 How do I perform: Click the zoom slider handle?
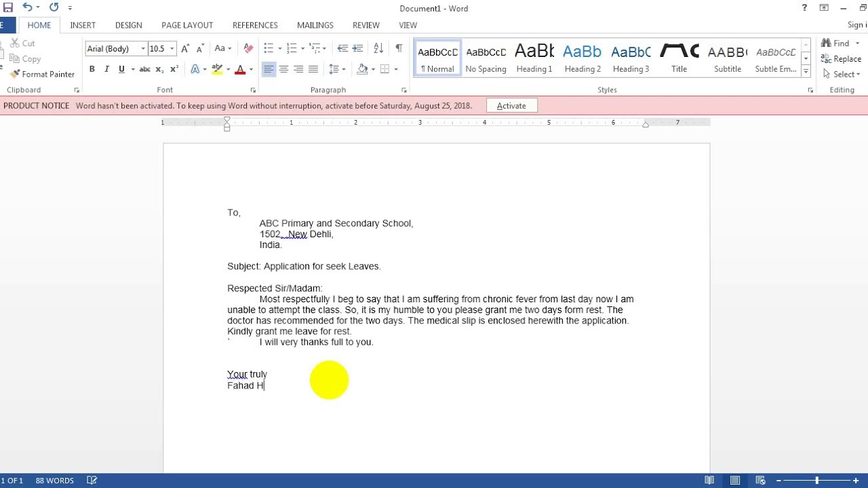pyautogui.click(x=816, y=481)
